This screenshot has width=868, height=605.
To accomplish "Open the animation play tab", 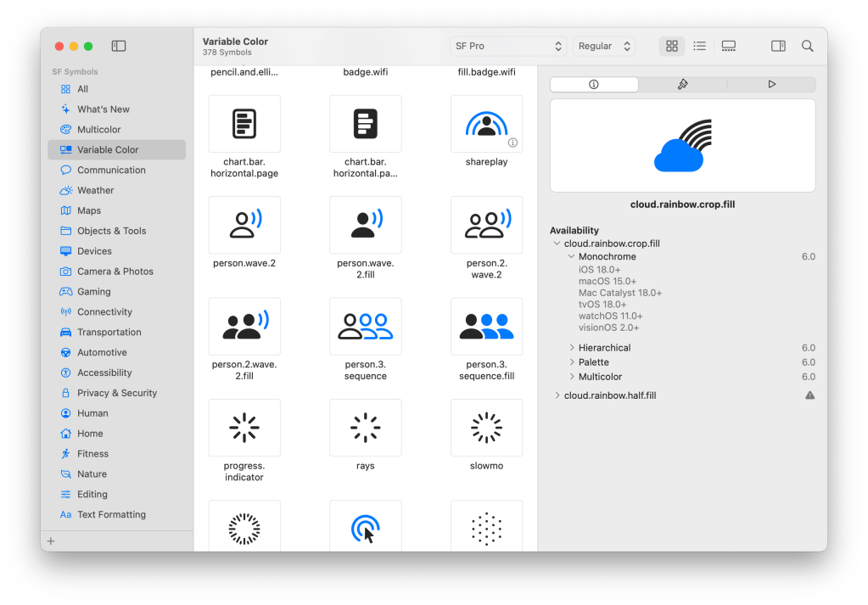I will (771, 85).
